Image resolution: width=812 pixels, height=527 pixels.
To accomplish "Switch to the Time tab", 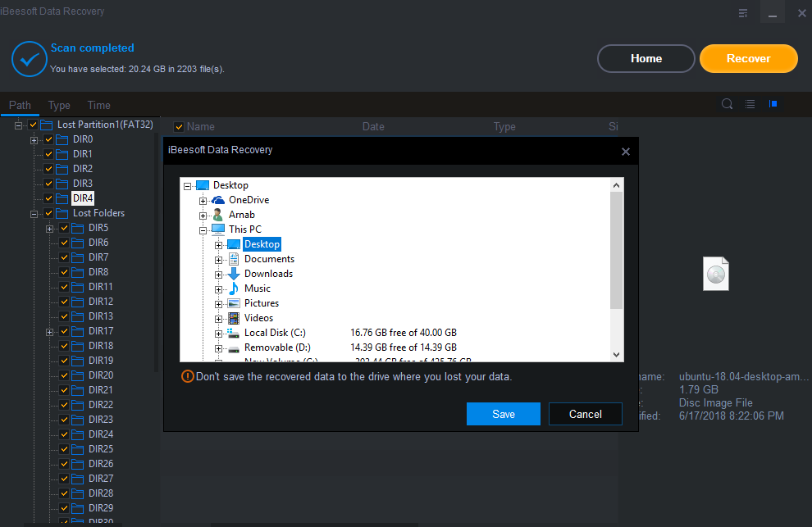I will point(99,106).
